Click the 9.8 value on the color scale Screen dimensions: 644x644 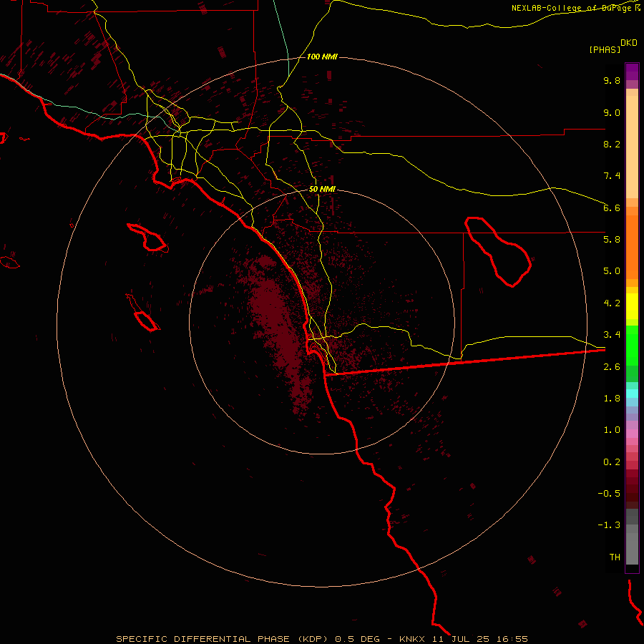(x=612, y=80)
